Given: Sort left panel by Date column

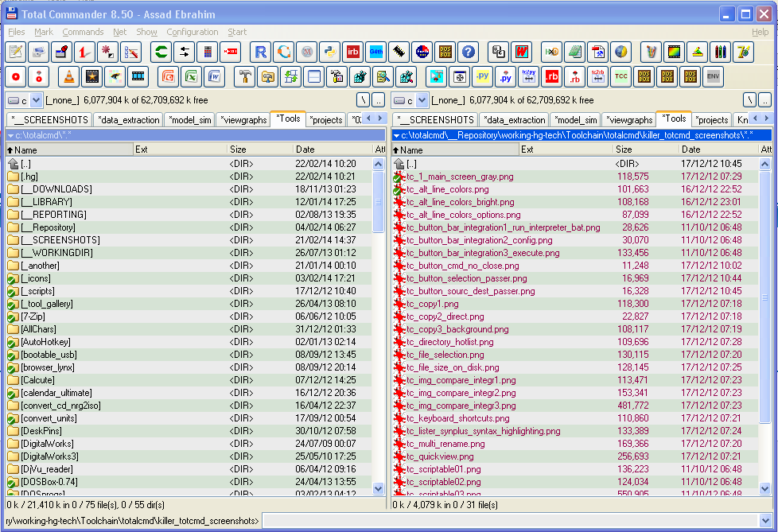Looking at the screenshot, I should tap(333, 150).
